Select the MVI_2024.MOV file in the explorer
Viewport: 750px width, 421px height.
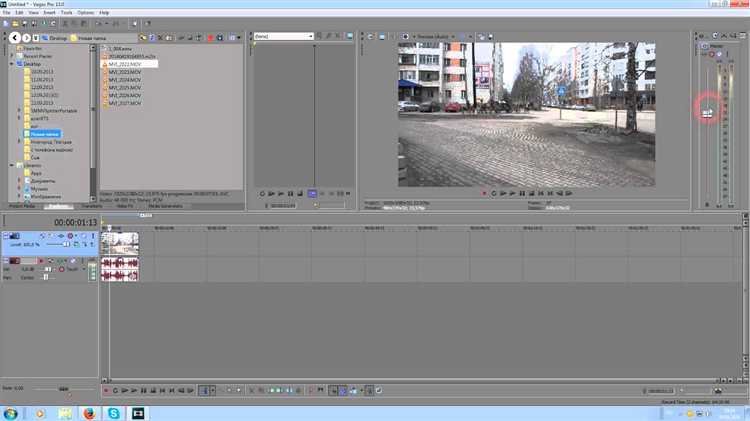tap(124, 80)
